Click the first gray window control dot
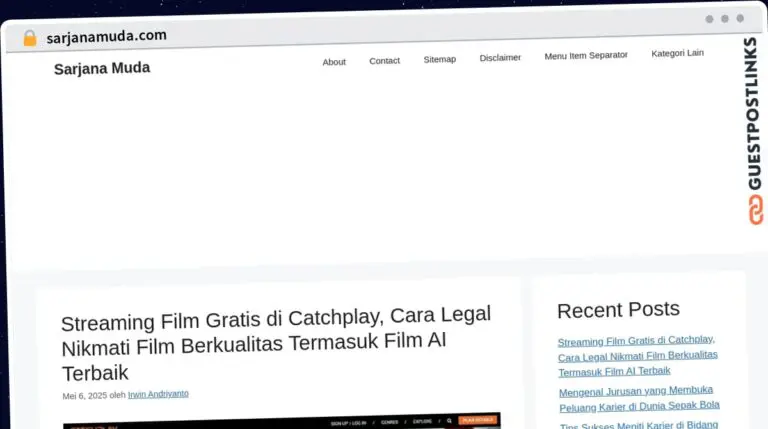768x429 pixels. [709, 19]
